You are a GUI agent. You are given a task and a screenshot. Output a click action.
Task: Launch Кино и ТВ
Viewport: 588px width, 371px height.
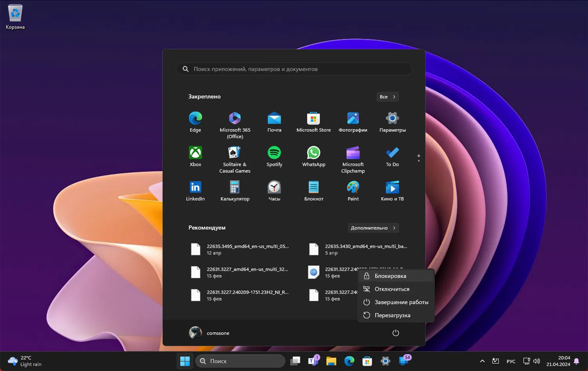coord(392,191)
